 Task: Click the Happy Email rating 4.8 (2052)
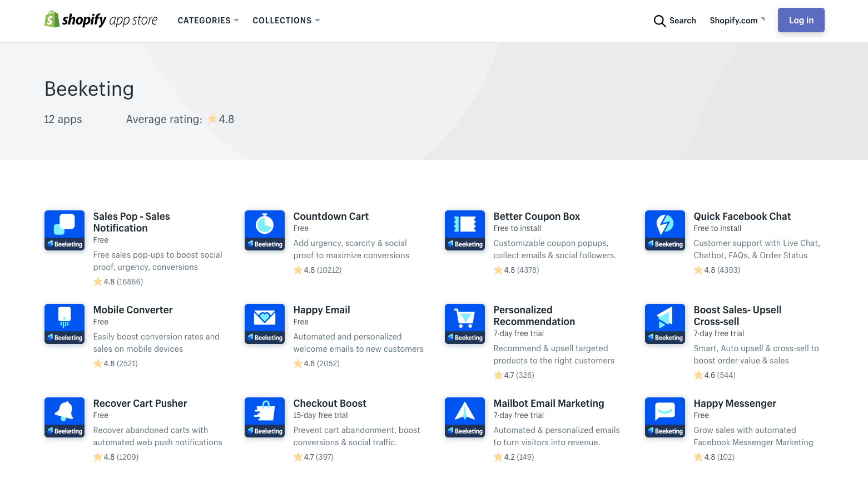(316, 363)
